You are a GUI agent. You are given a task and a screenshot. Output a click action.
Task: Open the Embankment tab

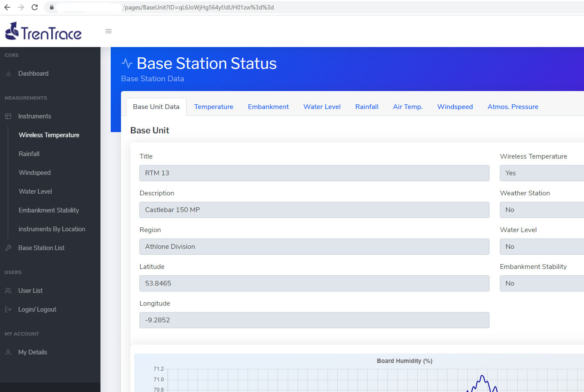tap(268, 107)
